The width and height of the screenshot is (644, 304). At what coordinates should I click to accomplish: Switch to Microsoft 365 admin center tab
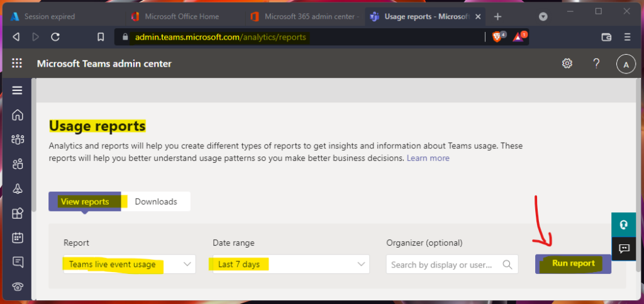click(305, 17)
